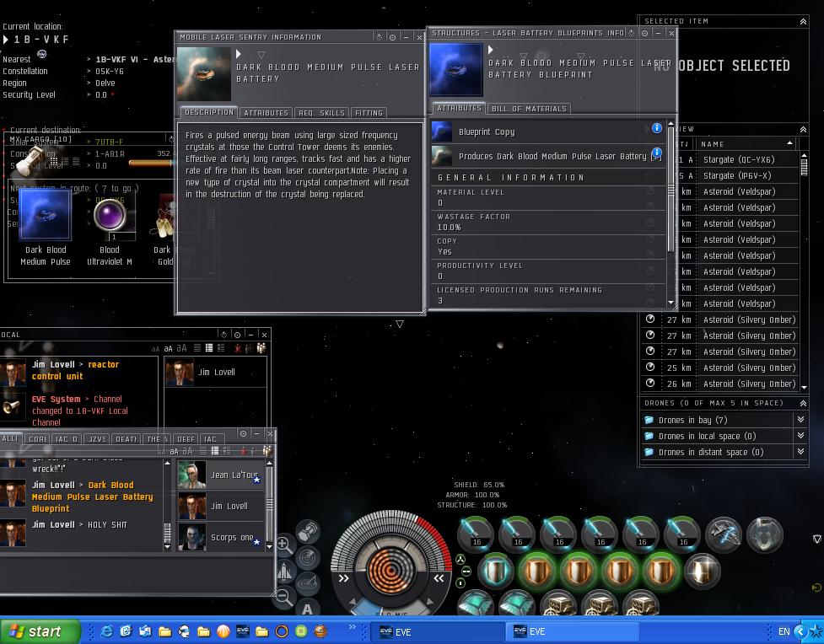Click the speed decrease arrows left of the capacitor
Image resolution: width=824 pixels, height=644 pixels.
(x=343, y=578)
